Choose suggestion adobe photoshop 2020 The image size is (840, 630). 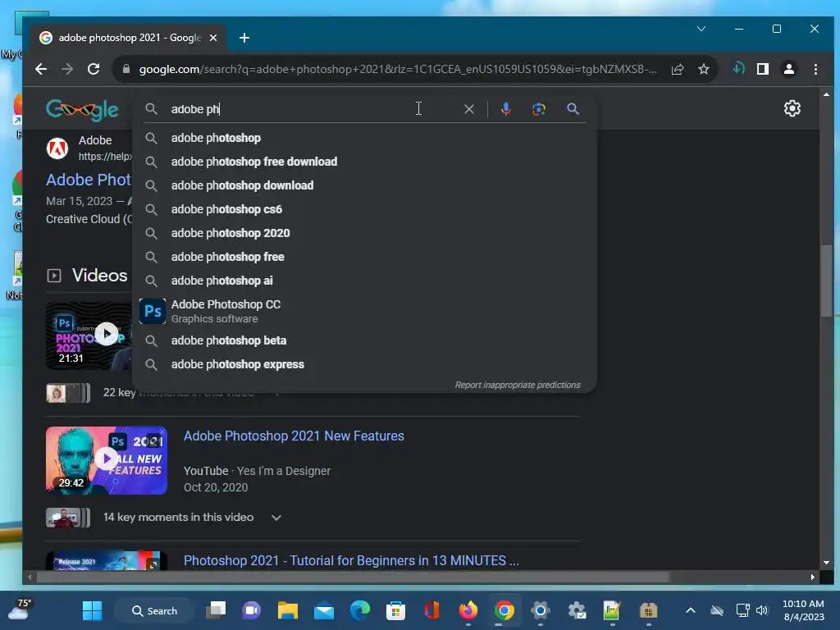pos(364,234)
